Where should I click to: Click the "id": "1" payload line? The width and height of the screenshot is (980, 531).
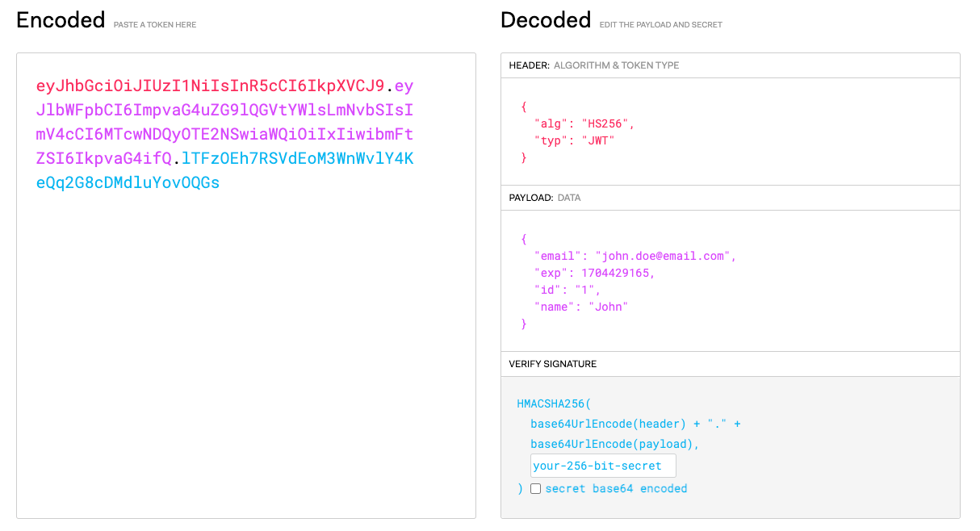pyautogui.click(x=568, y=290)
